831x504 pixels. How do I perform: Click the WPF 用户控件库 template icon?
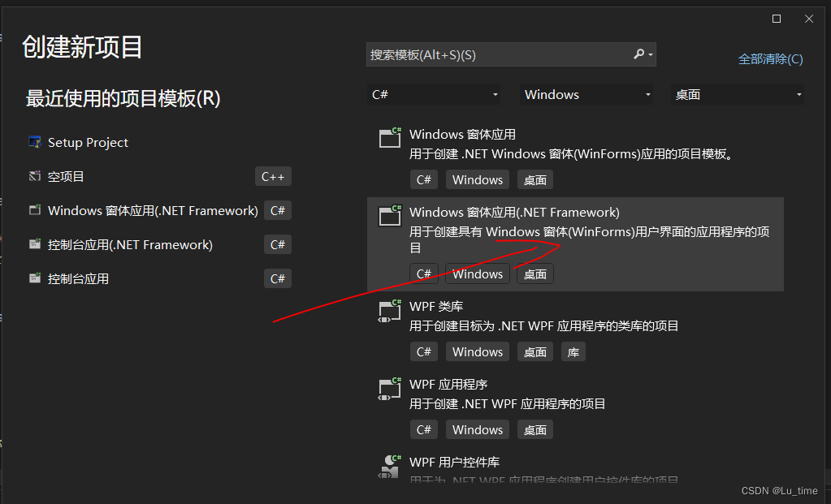point(390,467)
